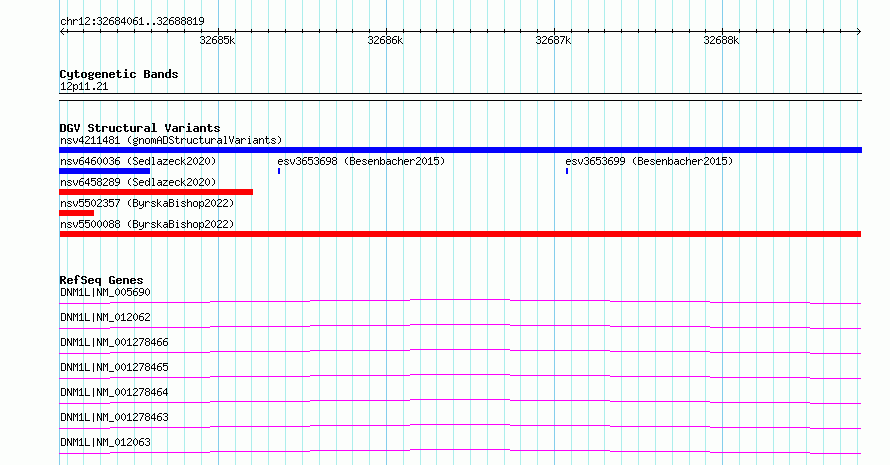Open variant nsv5500088 (ByrskaBishop2022) label
Image resolution: width=890 pixels, height=465 pixels.
[147, 224]
